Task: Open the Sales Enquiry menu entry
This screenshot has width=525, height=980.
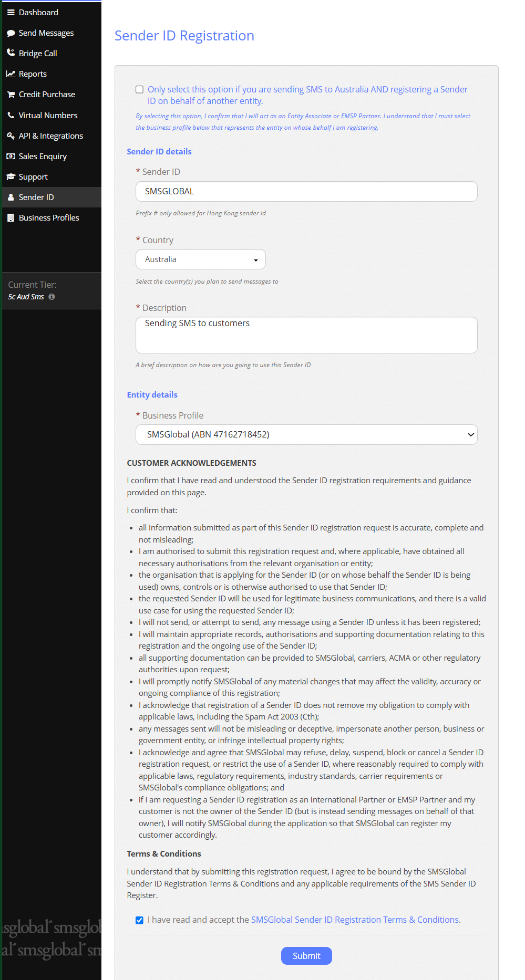Action: pyautogui.click(x=52, y=157)
